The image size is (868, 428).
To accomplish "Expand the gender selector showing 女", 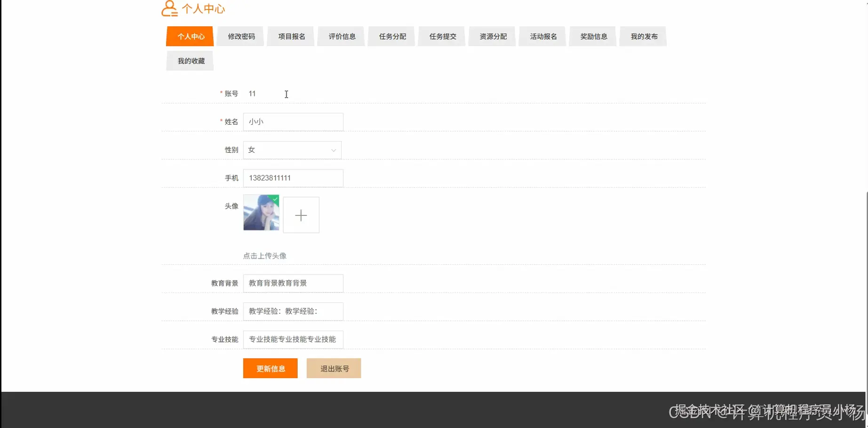I will [292, 150].
